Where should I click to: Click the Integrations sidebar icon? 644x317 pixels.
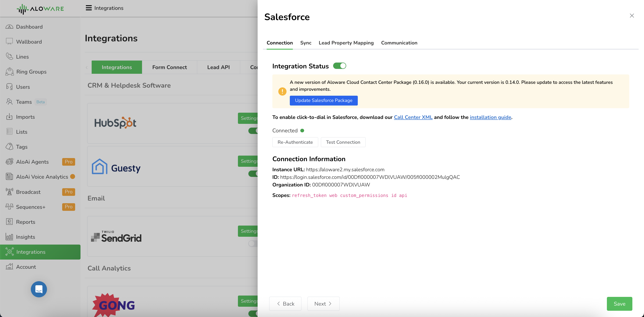(9, 252)
